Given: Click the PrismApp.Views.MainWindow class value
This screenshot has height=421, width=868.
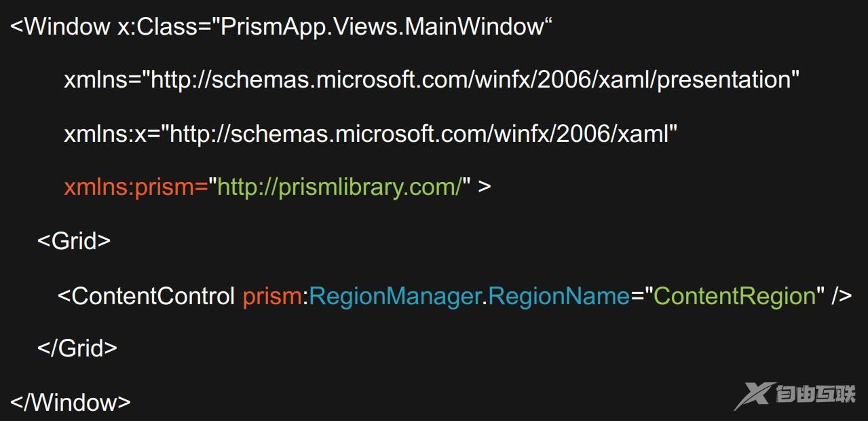Looking at the screenshot, I should coord(382,26).
